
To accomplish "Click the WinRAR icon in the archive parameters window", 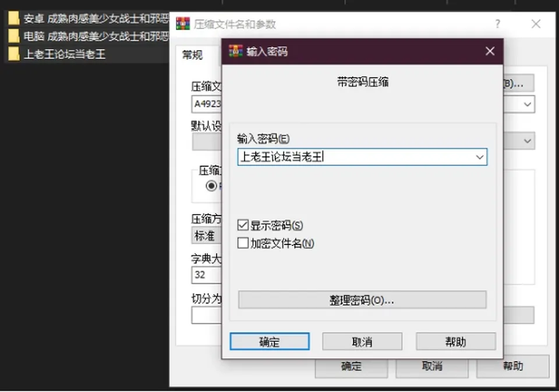I will pos(183,24).
